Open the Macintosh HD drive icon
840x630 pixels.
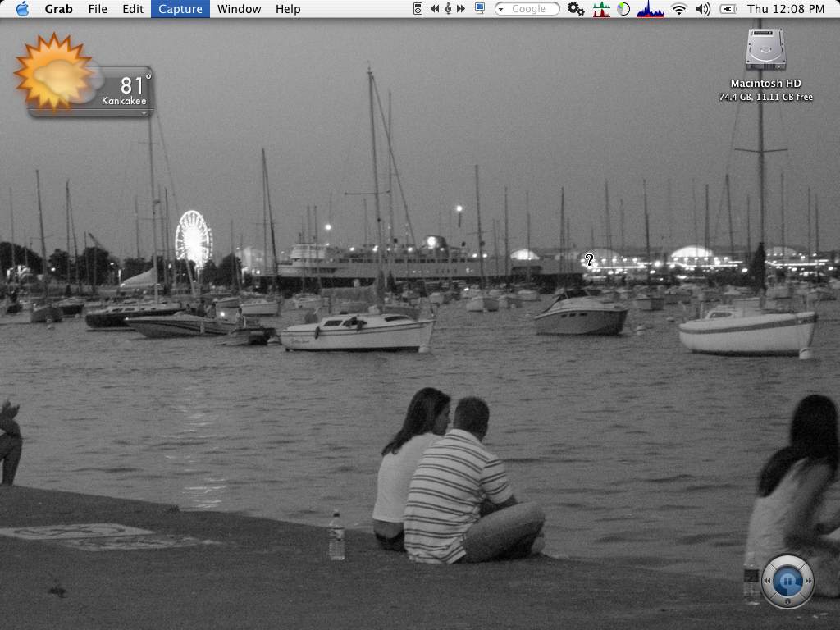coord(765,49)
